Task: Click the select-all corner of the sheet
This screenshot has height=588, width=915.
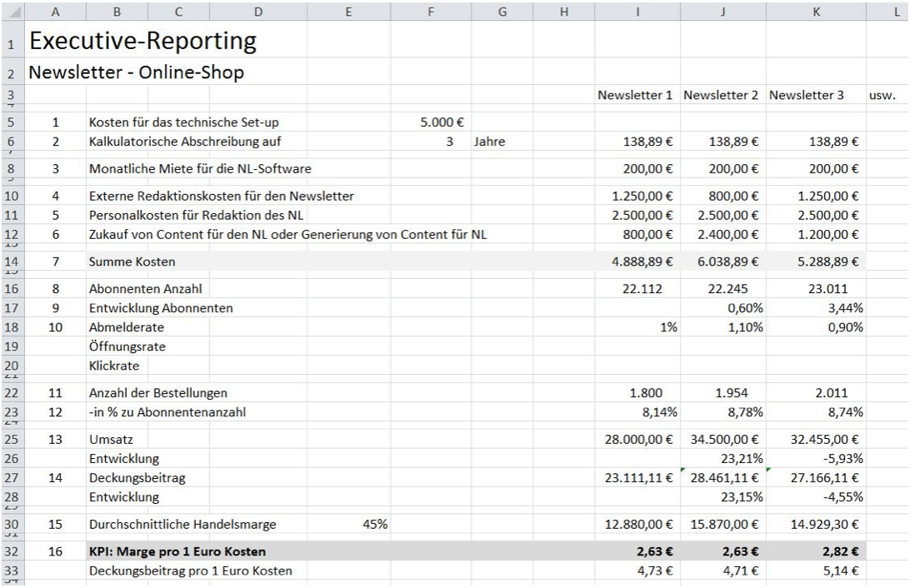Action: point(12,12)
